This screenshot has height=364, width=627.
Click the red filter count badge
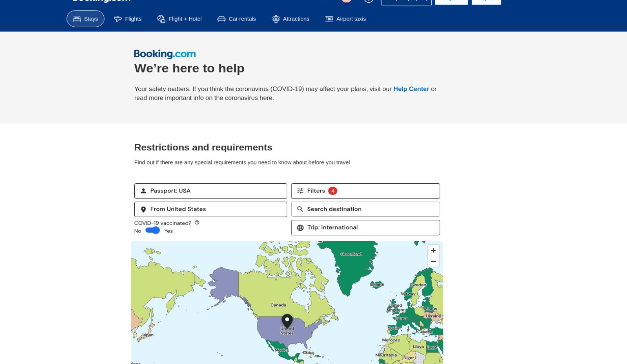click(333, 191)
